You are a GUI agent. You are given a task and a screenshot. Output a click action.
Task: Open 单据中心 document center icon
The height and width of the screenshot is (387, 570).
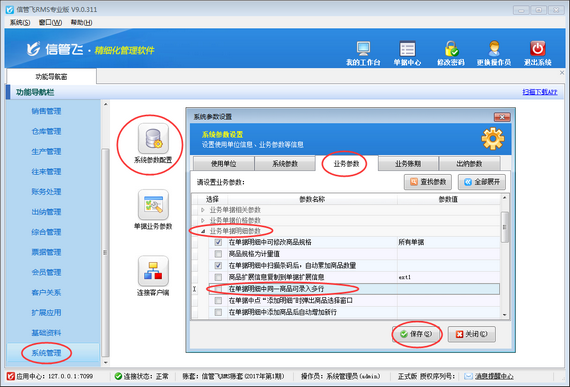[407, 49]
